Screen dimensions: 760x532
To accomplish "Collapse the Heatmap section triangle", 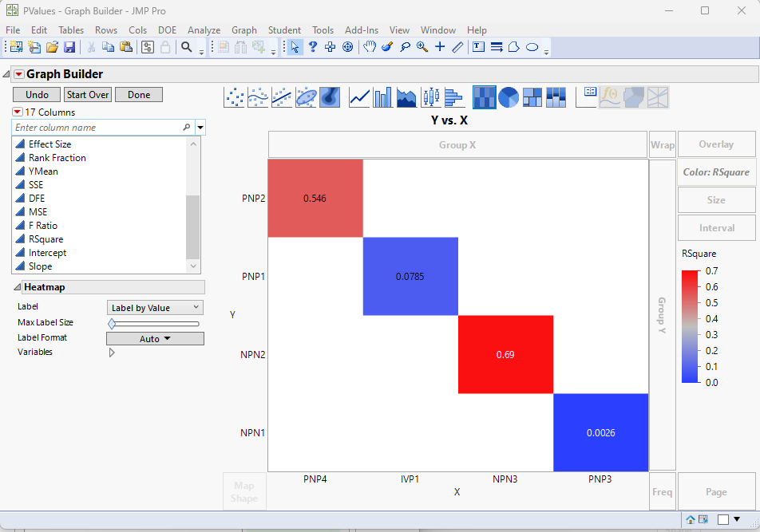I will coord(18,287).
